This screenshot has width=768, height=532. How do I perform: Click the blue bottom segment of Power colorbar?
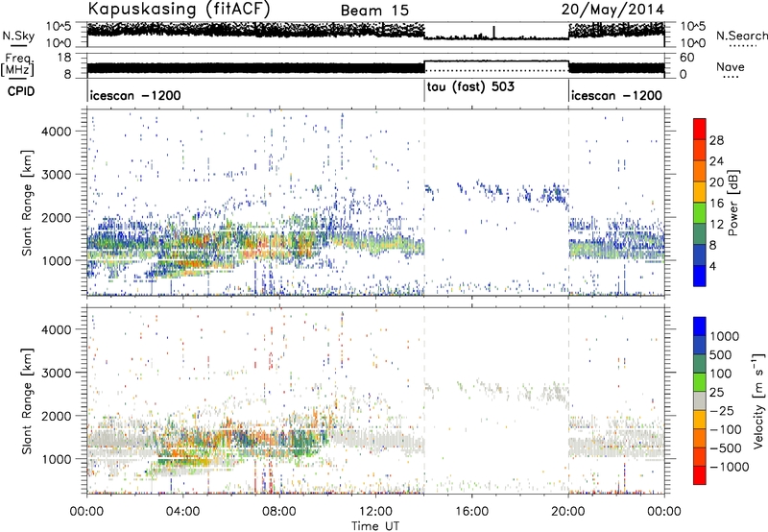tap(700, 276)
